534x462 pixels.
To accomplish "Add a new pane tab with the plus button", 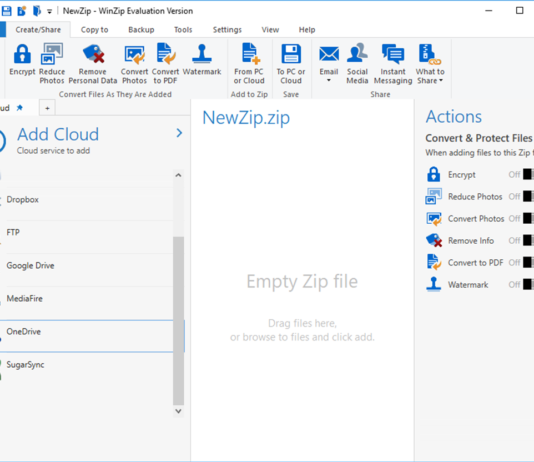I will [47, 108].
